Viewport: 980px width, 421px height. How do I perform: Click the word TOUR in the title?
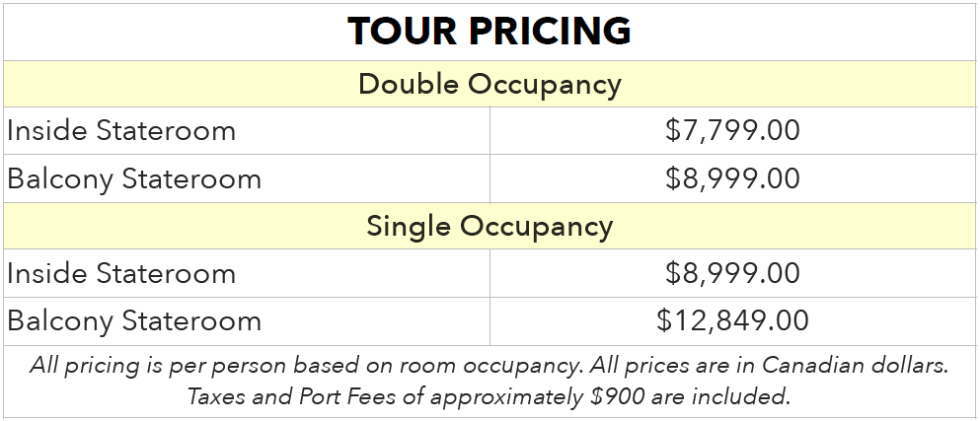coord(402,32)
